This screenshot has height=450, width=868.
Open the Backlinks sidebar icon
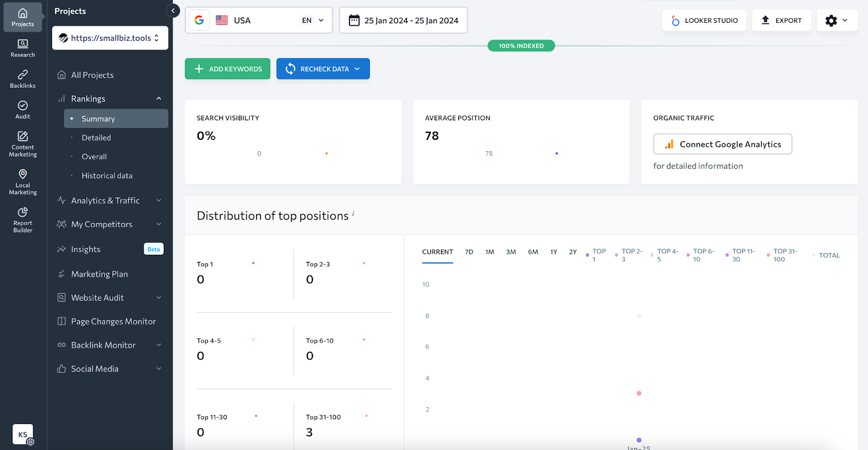tap(22, 79)
